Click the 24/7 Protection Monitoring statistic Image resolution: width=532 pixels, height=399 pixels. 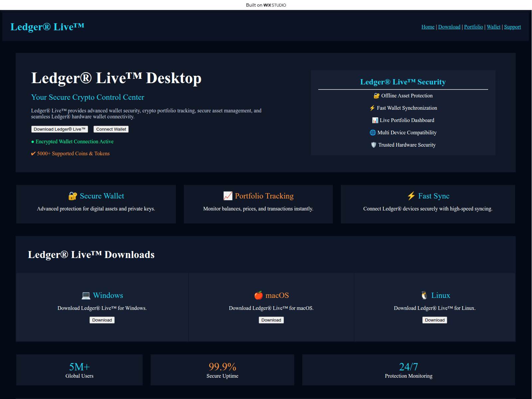[409, 370]
